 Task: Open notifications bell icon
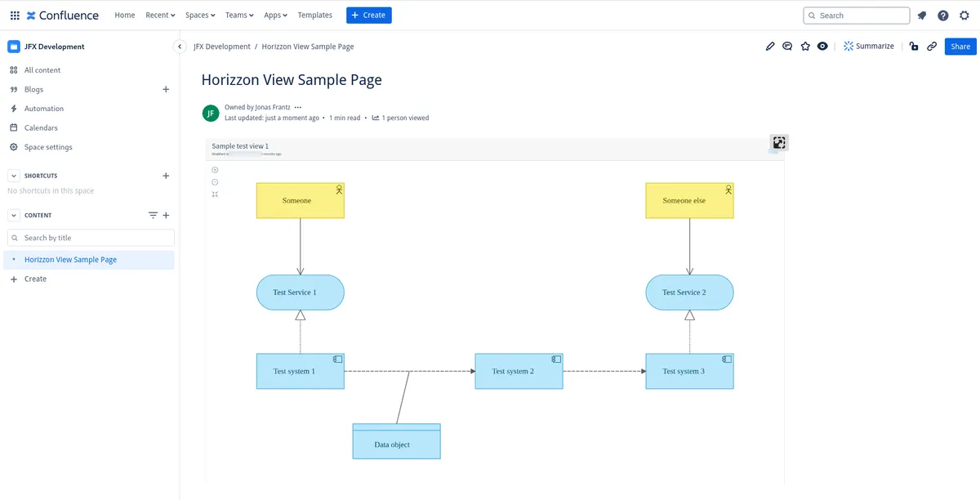(x=922, y=16)
